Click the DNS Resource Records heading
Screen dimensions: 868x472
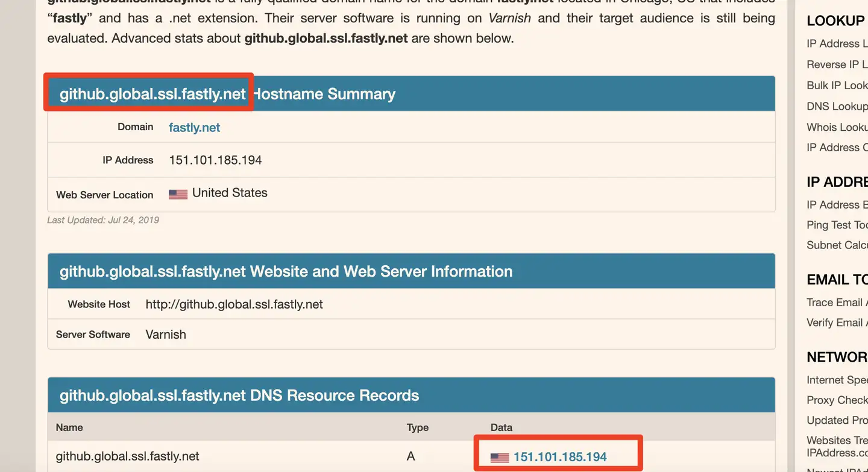click(239, 395)
